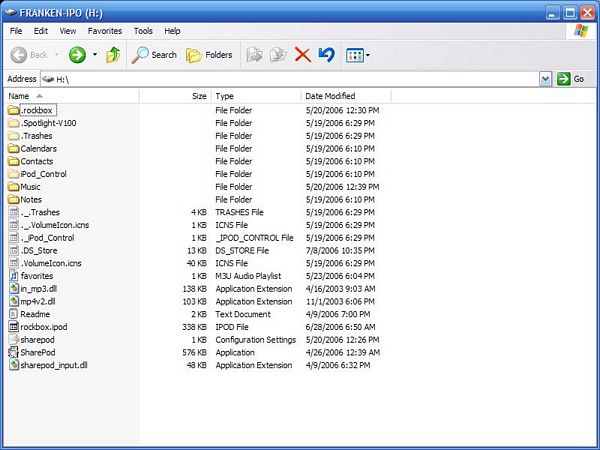The width and height of the screenshot is (600, 450).
Task: Click the Views icon in toolbar
Action: 355,55
